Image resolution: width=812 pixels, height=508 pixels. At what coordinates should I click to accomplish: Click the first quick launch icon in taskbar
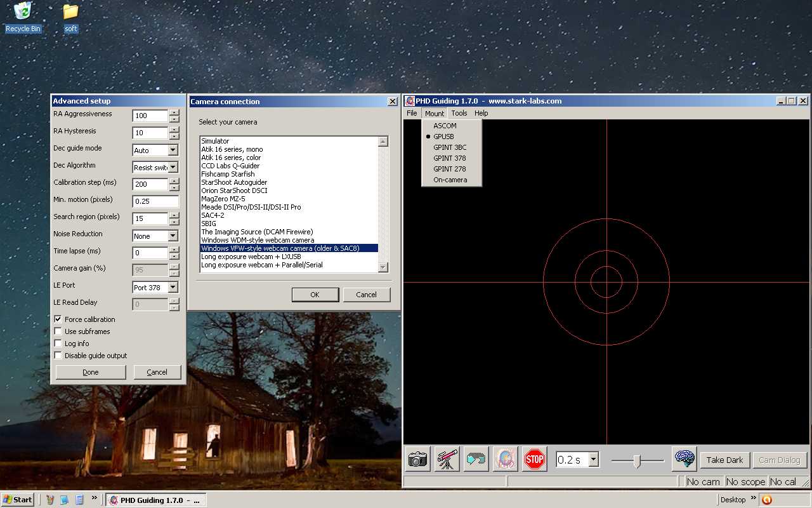pyautogui.click(x=50, y=500)
